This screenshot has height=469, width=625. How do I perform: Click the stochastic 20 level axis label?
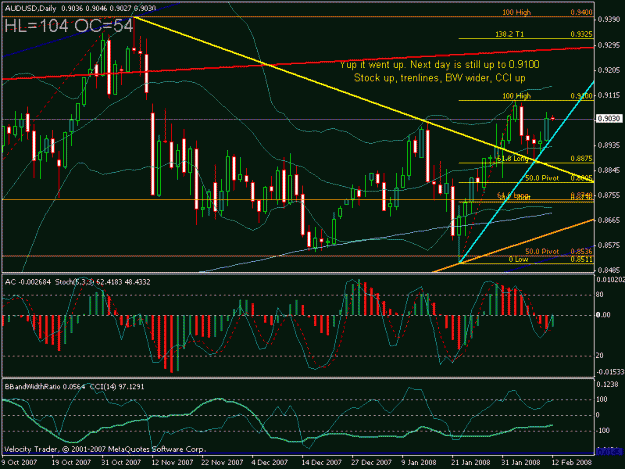(x=599, y=355)
